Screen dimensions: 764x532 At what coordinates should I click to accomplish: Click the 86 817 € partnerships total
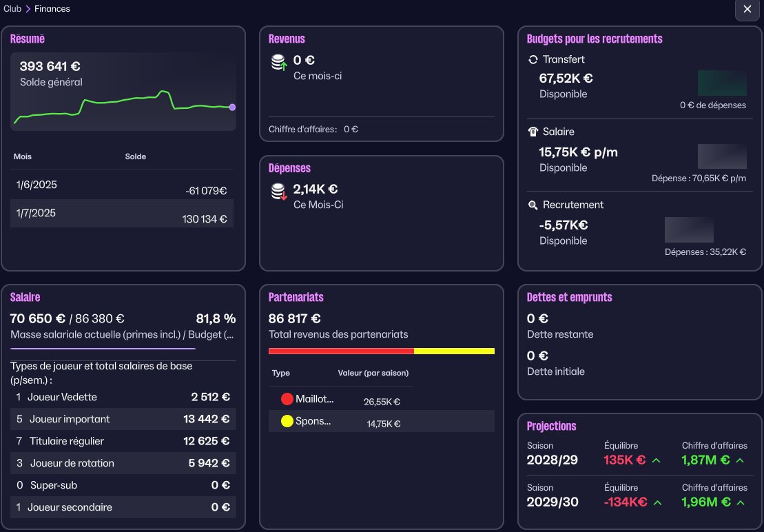click(294, 318)
